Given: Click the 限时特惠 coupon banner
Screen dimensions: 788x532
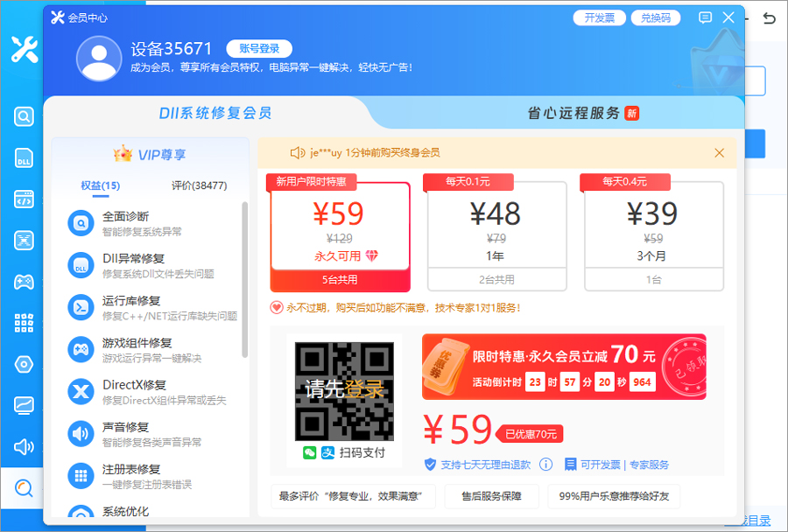Looking at the screenshot, I should click(x=564, y=367).
